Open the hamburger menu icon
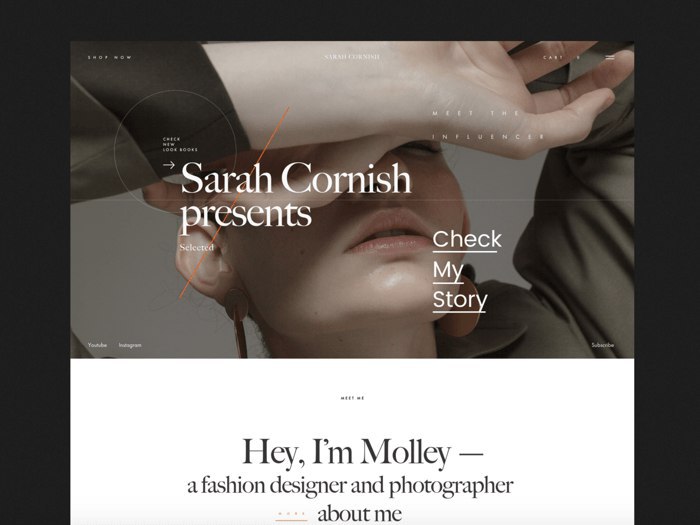The height and width of the screenshot is (525, 700). pos(610,57)
